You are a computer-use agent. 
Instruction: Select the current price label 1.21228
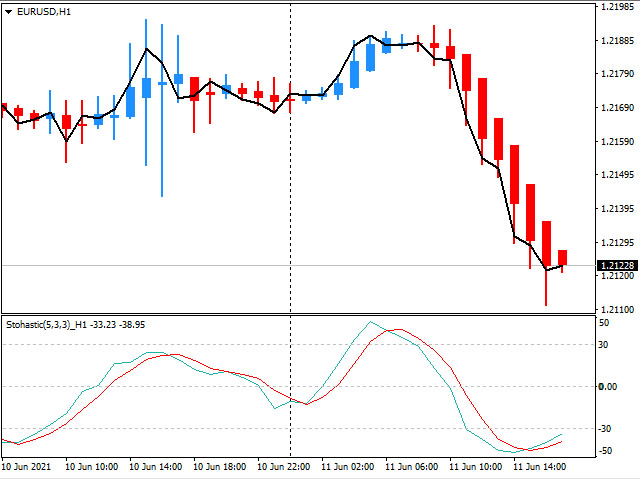click(x=618, y=266)
